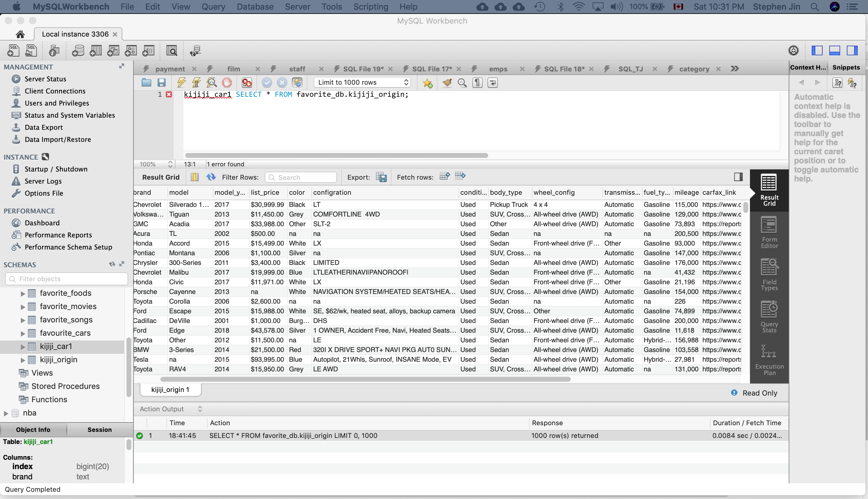Toggle autocommit mode icon

pos(297,83)
